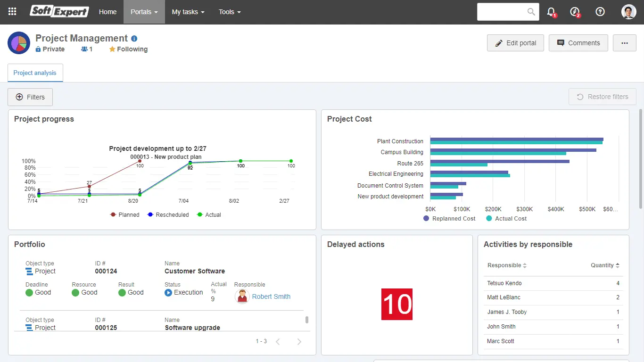Viewport: 644px width, 362px height.
Task: Go to the Home menu item
Action: tap(107, 12)
